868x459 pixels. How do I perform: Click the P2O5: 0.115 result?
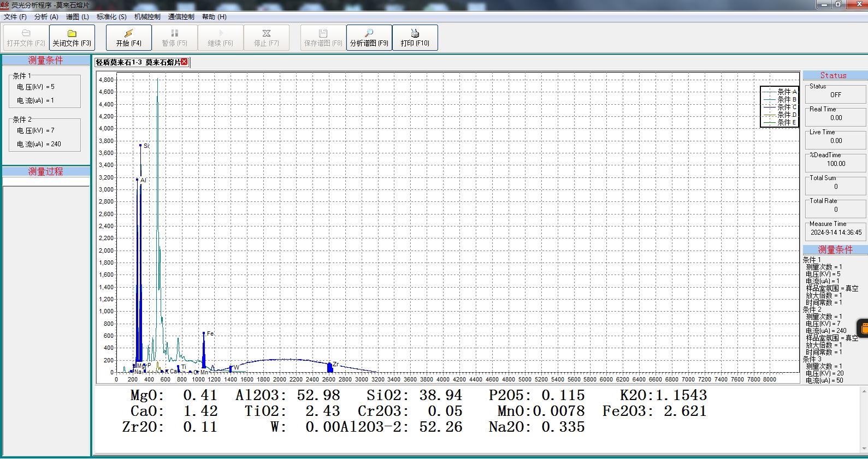[536, 395]
